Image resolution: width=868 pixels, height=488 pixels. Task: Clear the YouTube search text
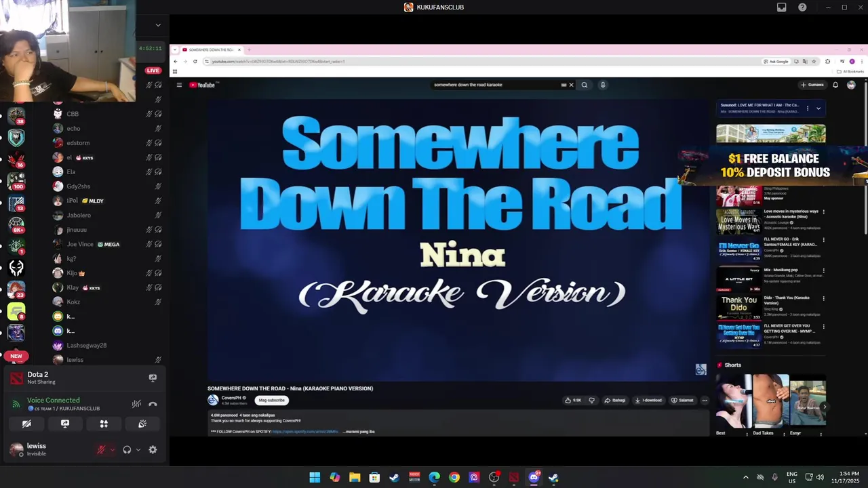coord(571,85)
